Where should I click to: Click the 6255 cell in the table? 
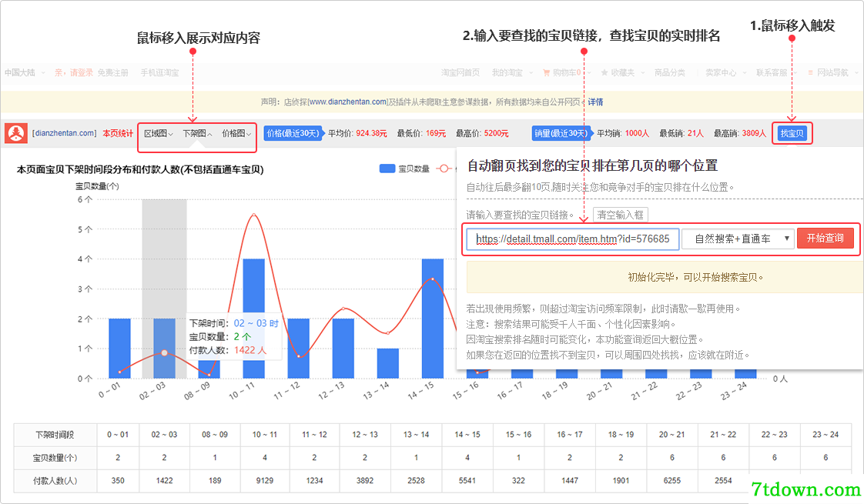tap(672, 481)
